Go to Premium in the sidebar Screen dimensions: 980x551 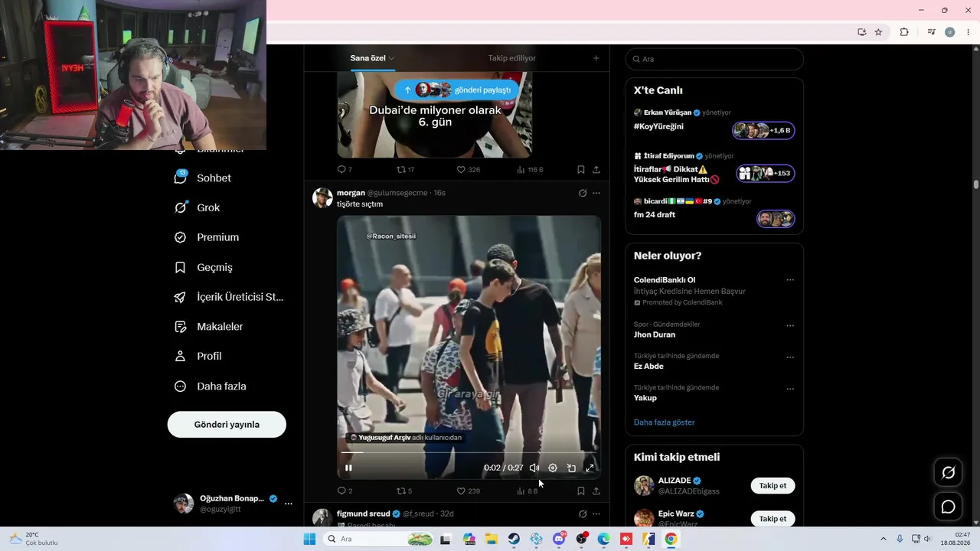pyautogui.click(x=207, y=237)
